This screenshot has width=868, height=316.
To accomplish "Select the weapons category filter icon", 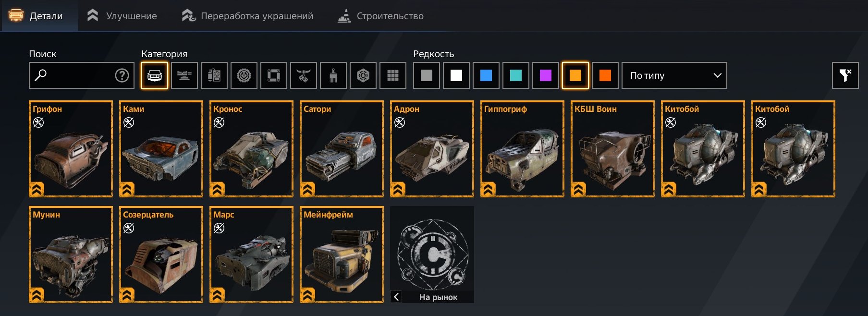I will pyautogui.click(x=184, y=75).
